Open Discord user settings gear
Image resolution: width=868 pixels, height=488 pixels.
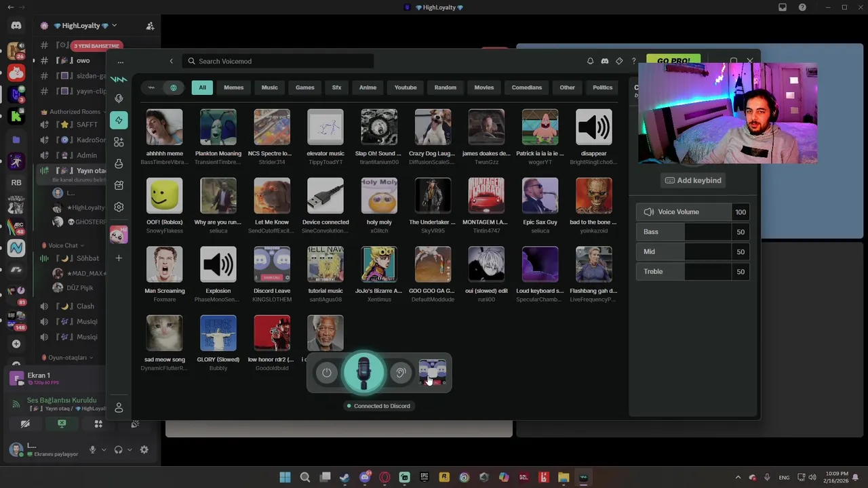click(x=144, y=449)
